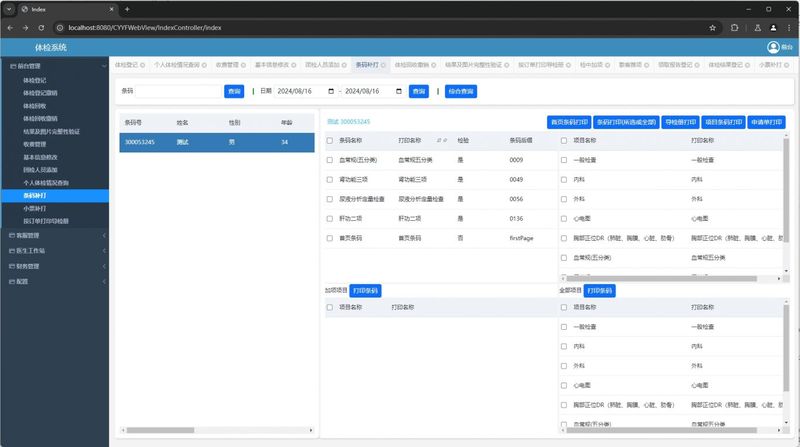This screenshot has width=800, height=447.
Task: Click folder icon beside 医生工作站
Action: (x=12, y=251)
